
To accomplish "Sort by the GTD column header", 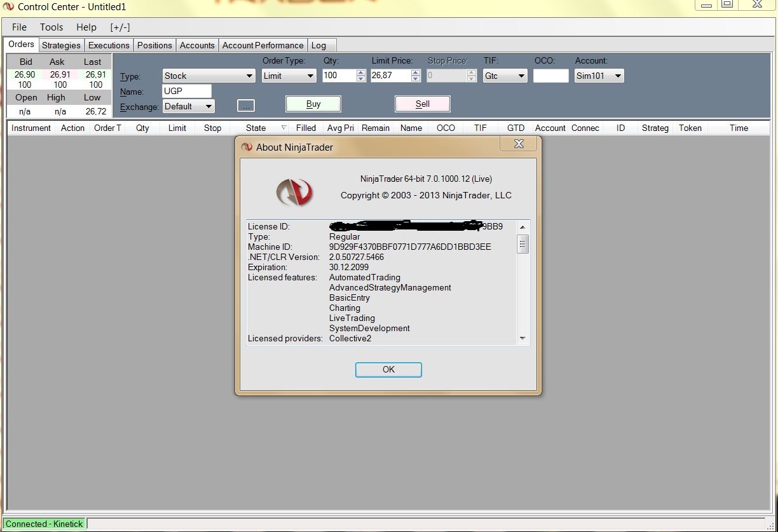I will (515, 128).
